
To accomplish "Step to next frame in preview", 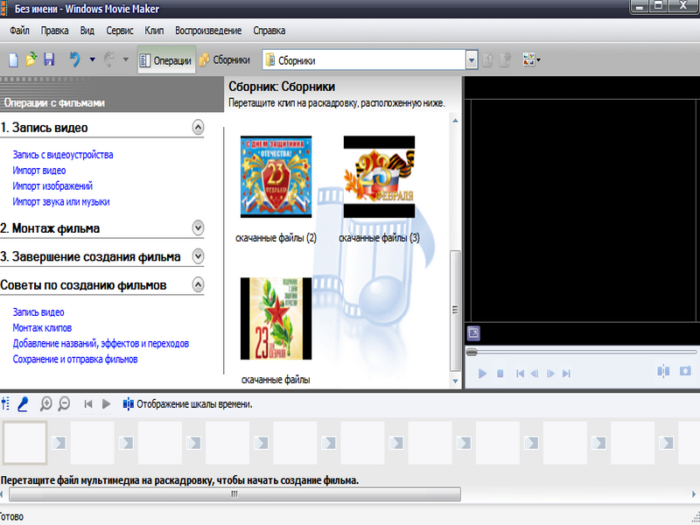I will [551, 373].
